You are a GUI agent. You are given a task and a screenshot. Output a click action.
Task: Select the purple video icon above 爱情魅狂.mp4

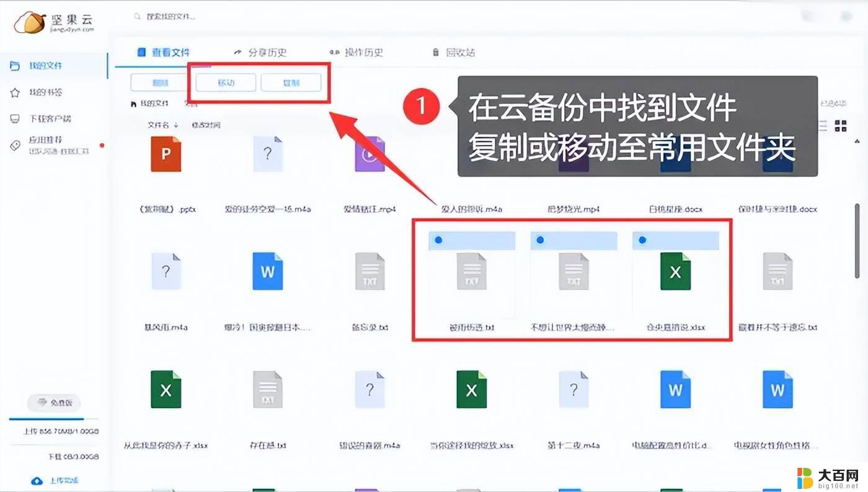point(370,154)
